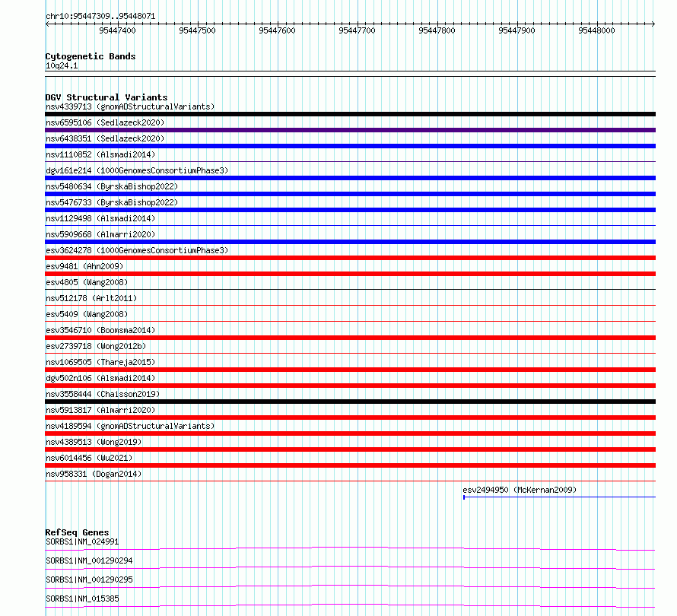Click ruler position 95447800

(x=437, y=30)
